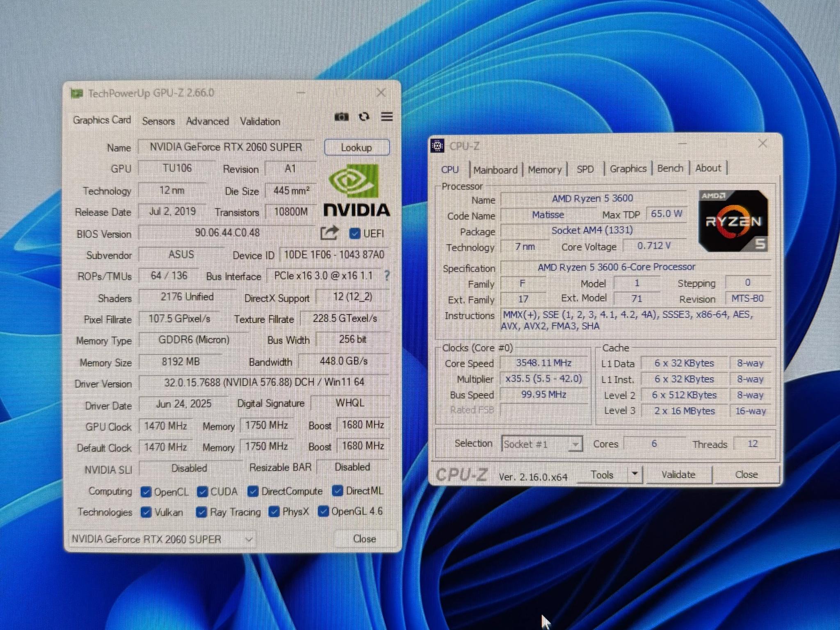Click the Subvendor value ASUS
Image resolution: width=840 pixels, height=630 pixels.
[x=181, y=254]
